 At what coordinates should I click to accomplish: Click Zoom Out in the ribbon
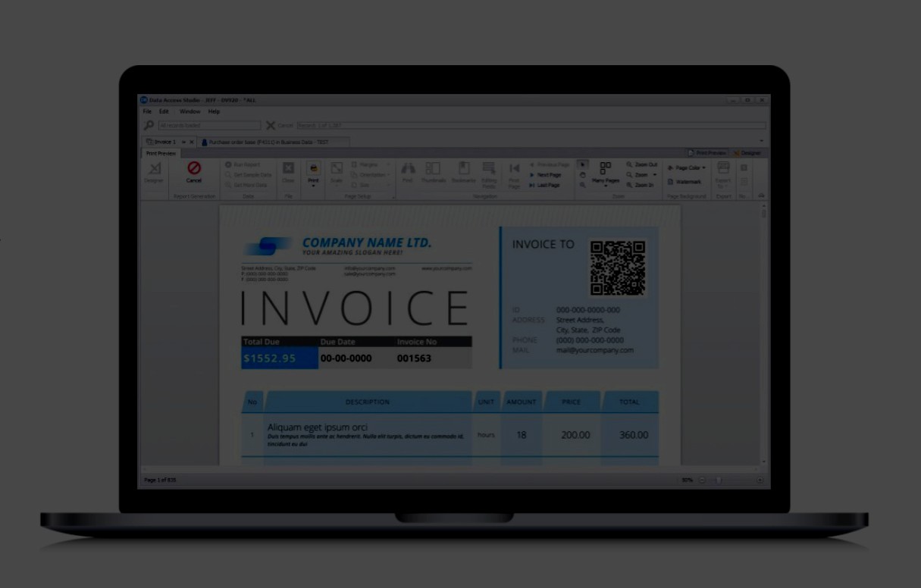(642, 164)
